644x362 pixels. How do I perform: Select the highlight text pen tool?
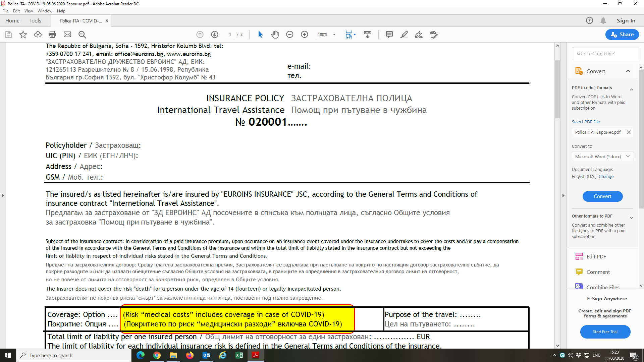(x=404, y=35)
